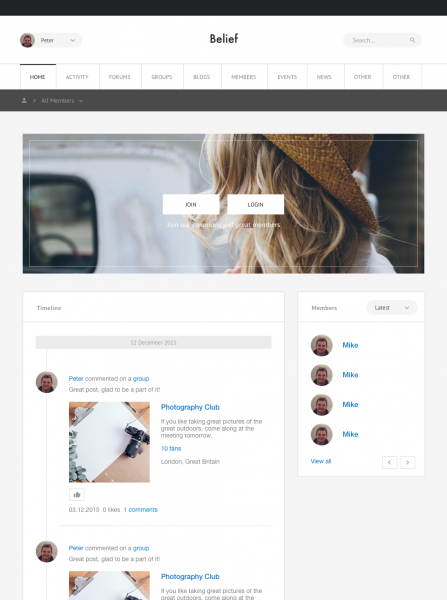Viewport: 447px width, 600px height.
Task: Expand the Peter user dropdown
Action: pos(72,40)
